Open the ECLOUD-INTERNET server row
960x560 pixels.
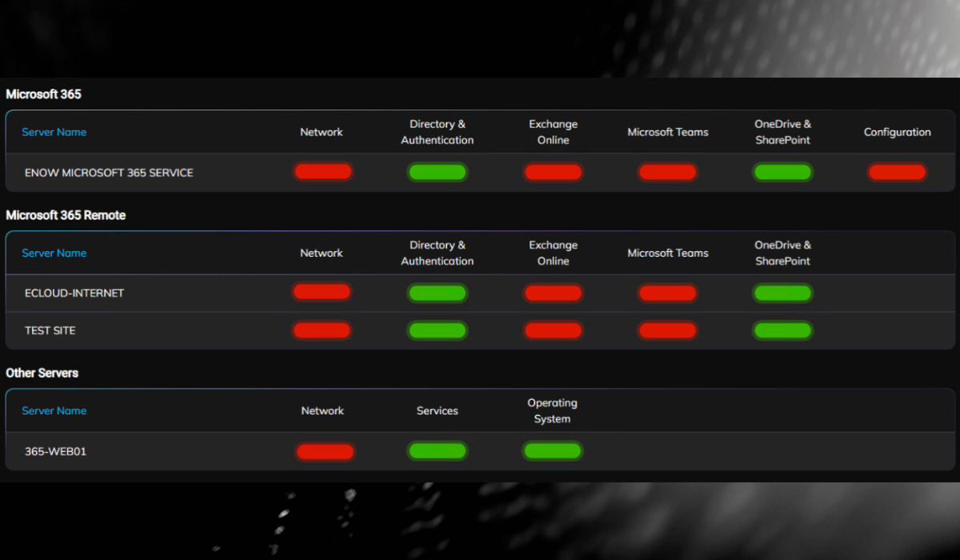click(480, 293)
